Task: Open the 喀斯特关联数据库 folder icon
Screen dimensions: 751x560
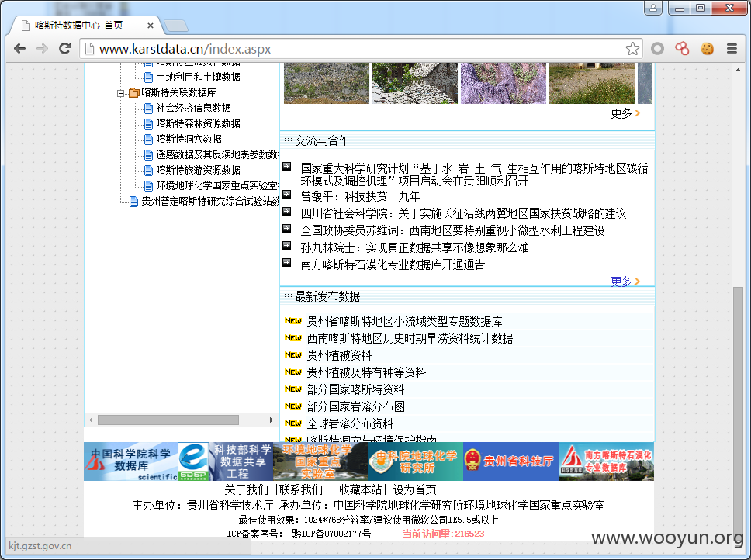Action: click(133, 92)
